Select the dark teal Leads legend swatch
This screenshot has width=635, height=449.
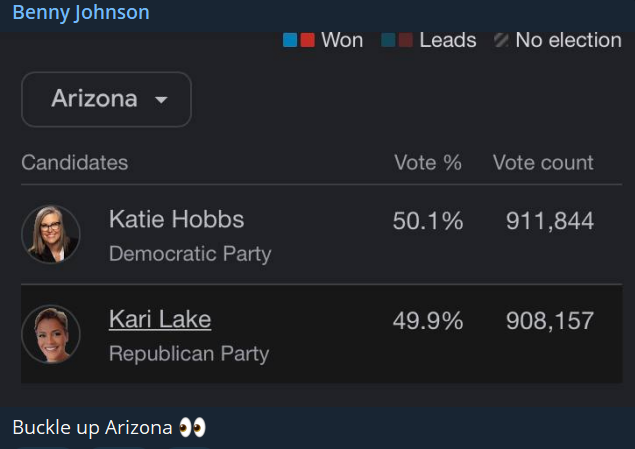[x=388, y=41]
